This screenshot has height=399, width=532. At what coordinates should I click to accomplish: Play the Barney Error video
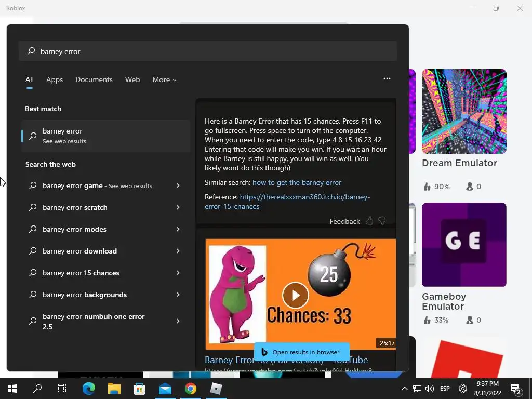(x=295, y=295)
